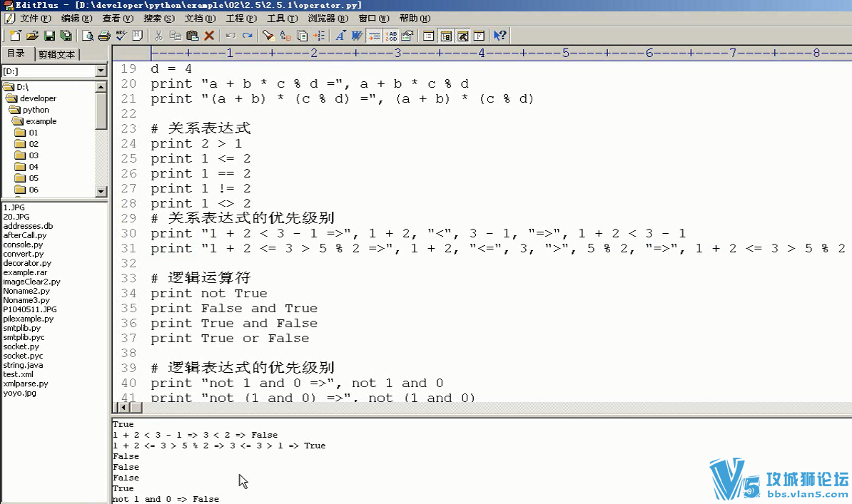The image size is (852, 504).
Task: Click the Find in Files icon
Action: pos(302,36)
